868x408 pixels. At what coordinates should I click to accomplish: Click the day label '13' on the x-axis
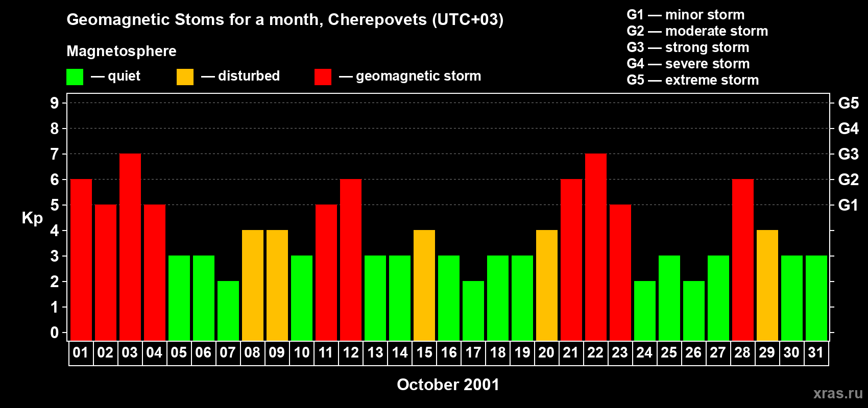[x=375, y=353]
